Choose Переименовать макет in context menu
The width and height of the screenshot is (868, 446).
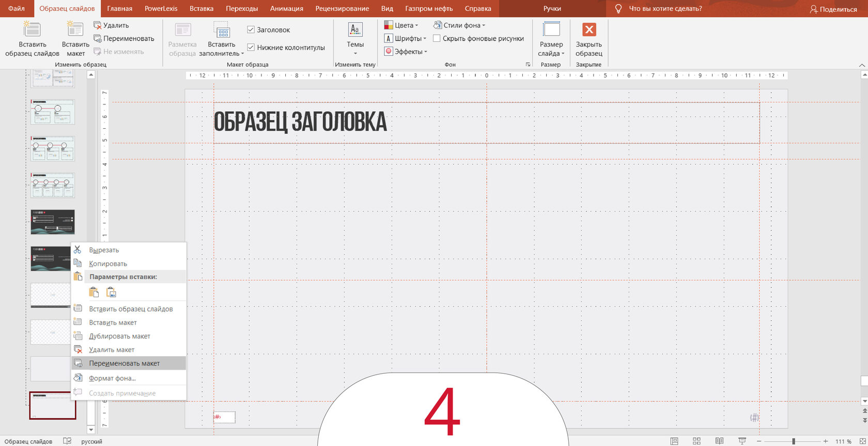129,363
